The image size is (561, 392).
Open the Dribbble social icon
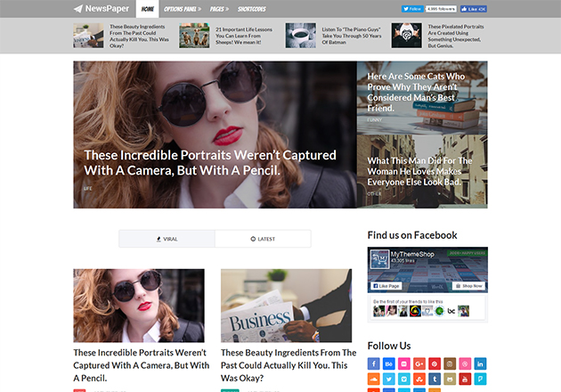(x=465, y=363)
